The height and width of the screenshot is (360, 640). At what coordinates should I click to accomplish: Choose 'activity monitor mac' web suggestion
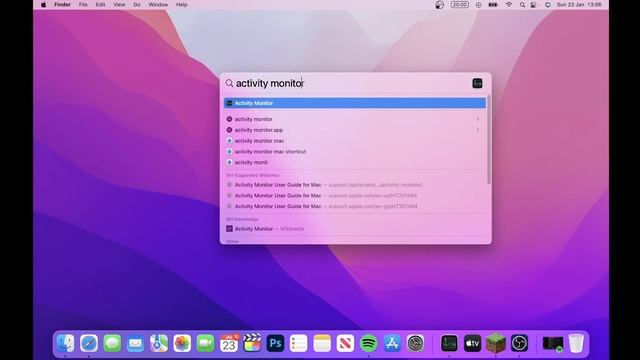click(355, 141)
